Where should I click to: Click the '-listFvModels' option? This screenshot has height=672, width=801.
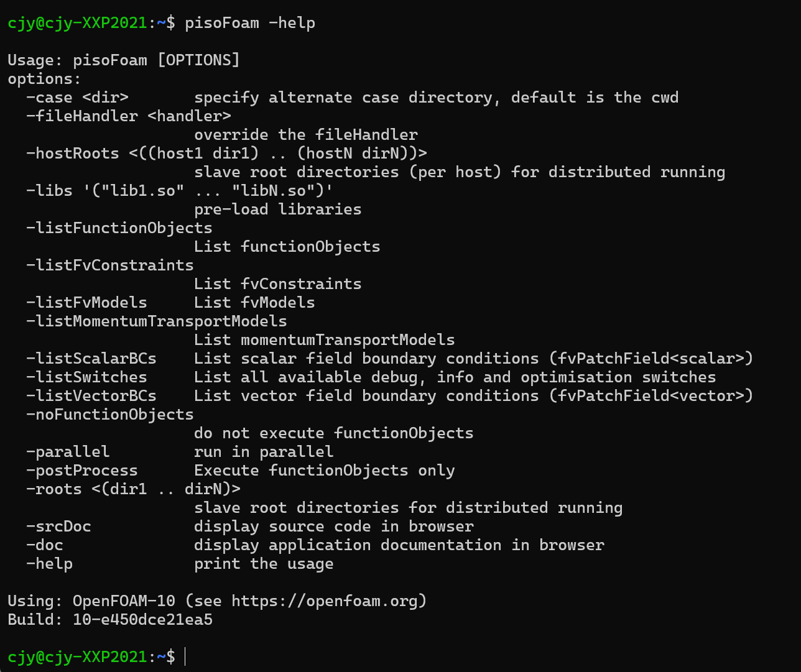pyautogui.click(x=86, y=303)
